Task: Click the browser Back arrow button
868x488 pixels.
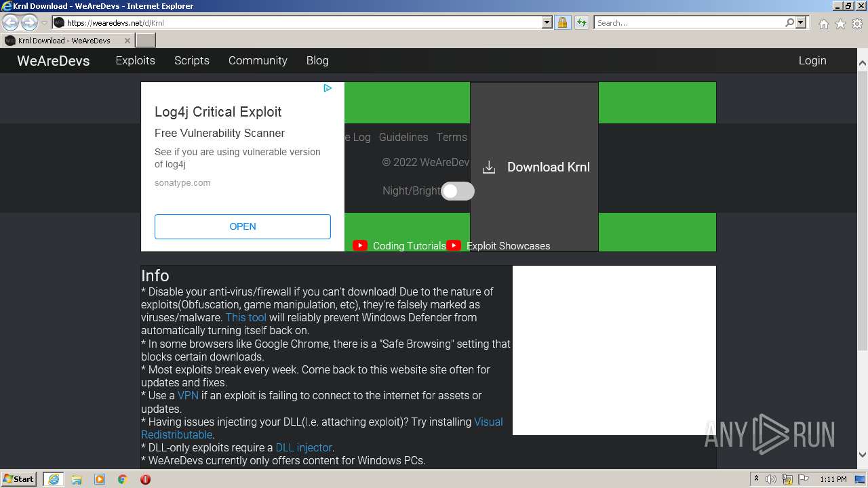Action: click(x=10, y=22)
